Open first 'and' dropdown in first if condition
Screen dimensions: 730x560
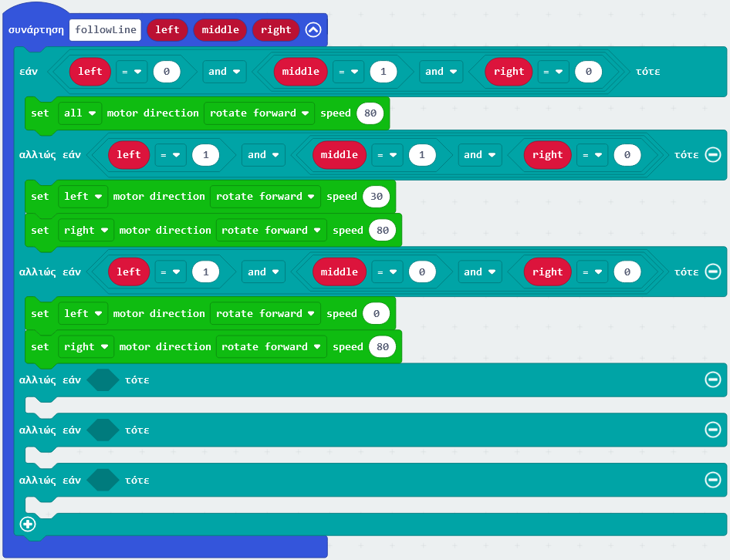(x=224, y=72)
